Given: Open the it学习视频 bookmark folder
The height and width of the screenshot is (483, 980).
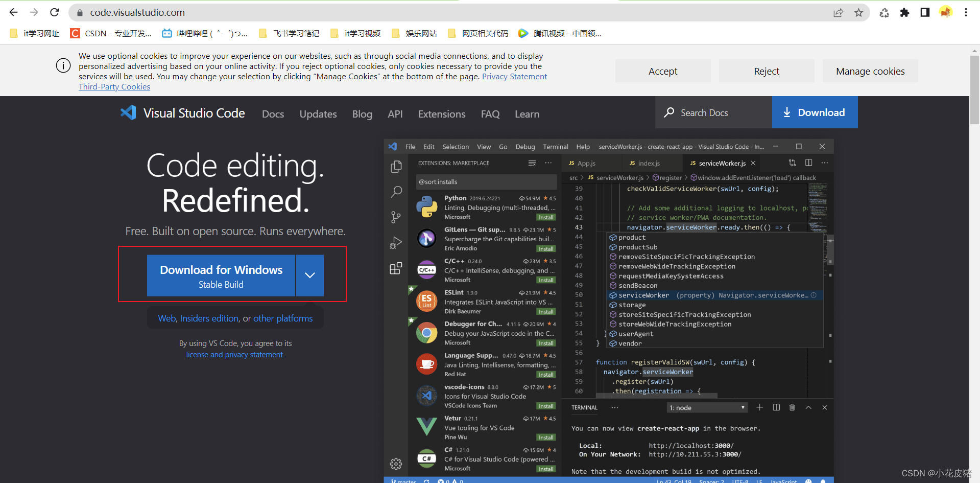Looking at the screenshot, I should click(x=355, y=33).
